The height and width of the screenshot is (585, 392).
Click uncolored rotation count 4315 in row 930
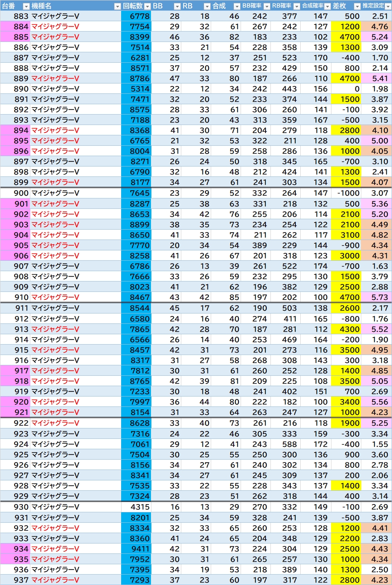point(136,507)
